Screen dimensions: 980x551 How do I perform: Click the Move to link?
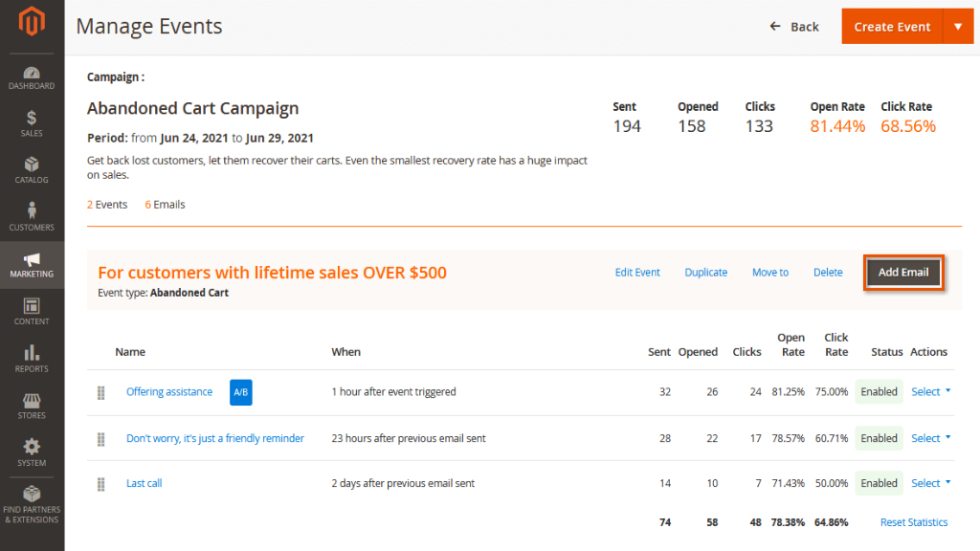pyautogui.click(x=770, y=273)
